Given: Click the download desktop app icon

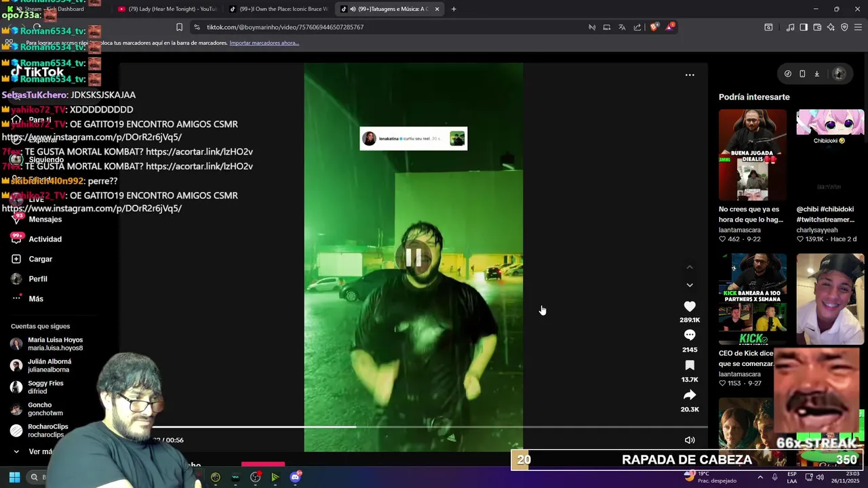Looking at the screenshot, I should click(x=817, y=74).
